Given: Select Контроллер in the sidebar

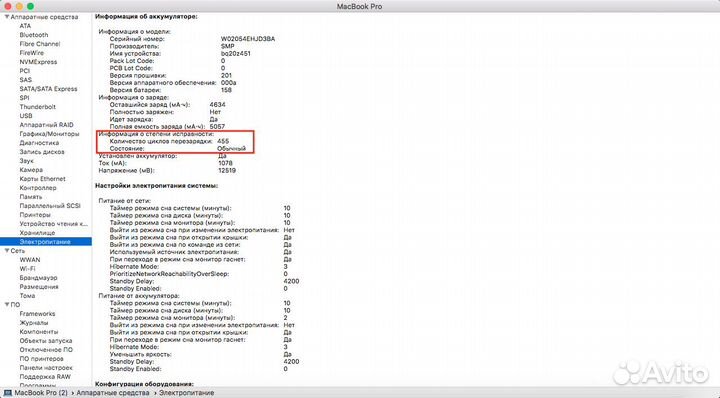Looking at the screenshot, I should coord(38,188).
